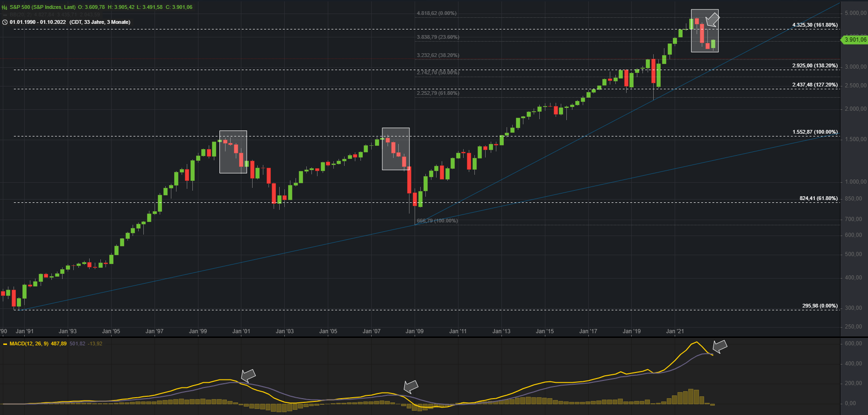Click the retracement label 4.818,62 (0.00%)

[437, 14]
